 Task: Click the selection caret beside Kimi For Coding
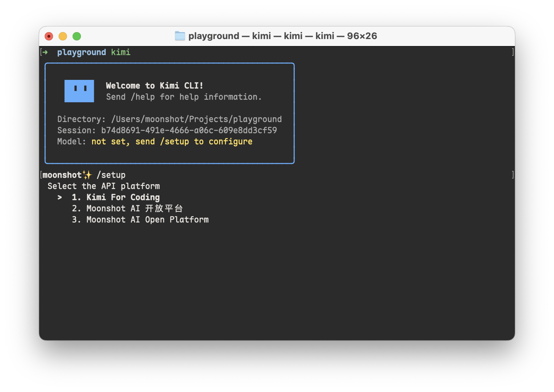60,197
